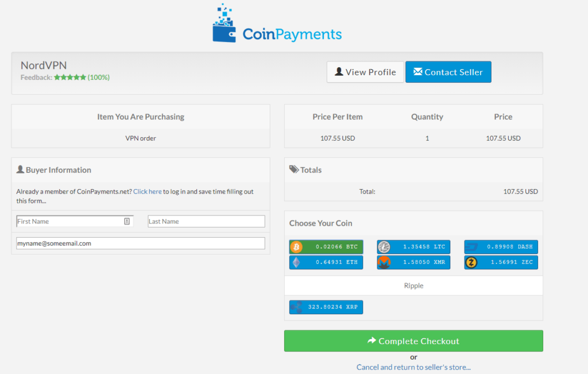
Task: Cancel and return to seller's store
Action: point(413,367)
